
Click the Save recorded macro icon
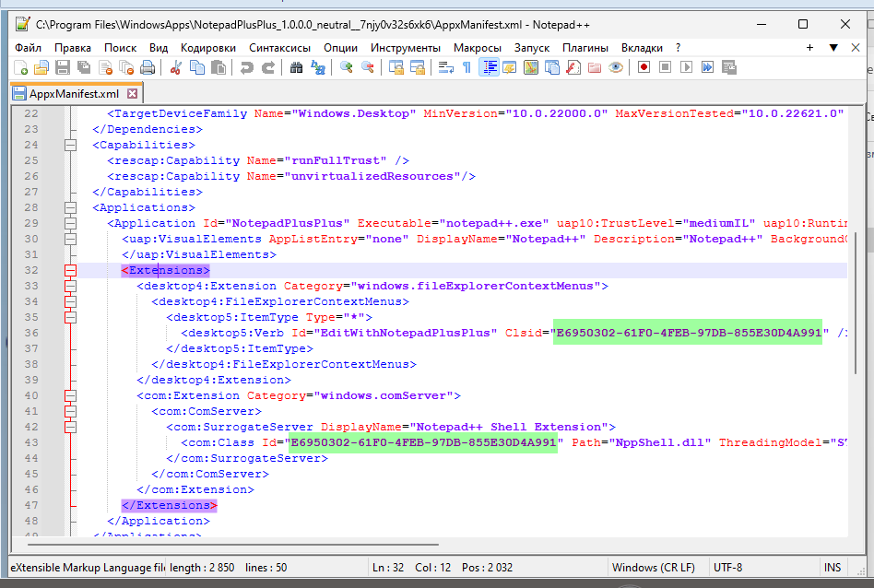click(x=729, y=68)
